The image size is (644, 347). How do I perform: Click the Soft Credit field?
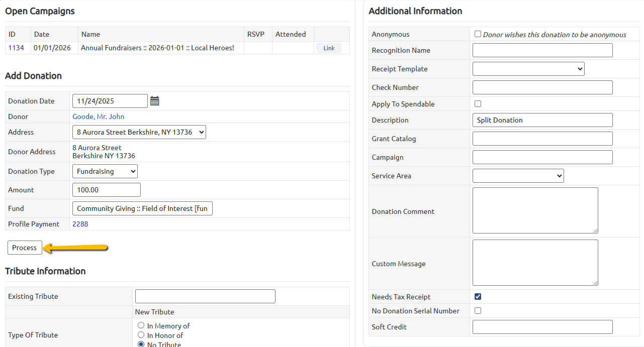point(542,327)
